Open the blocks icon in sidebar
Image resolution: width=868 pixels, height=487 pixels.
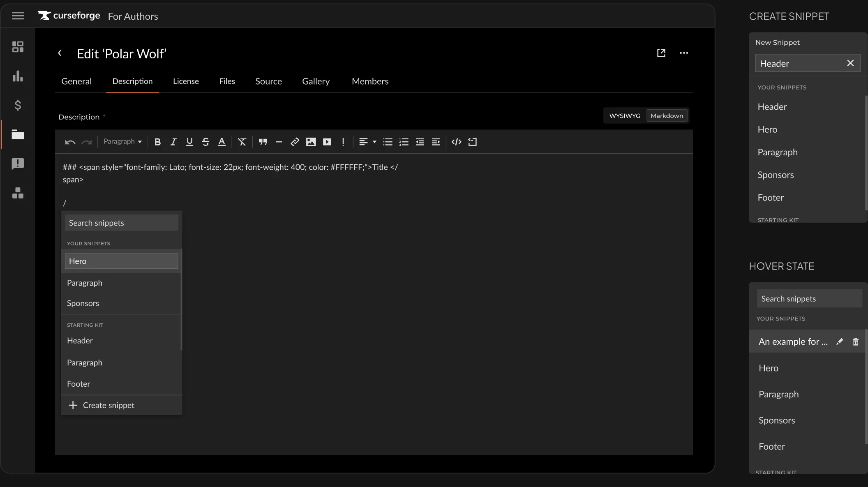click(x=18, y=193)
